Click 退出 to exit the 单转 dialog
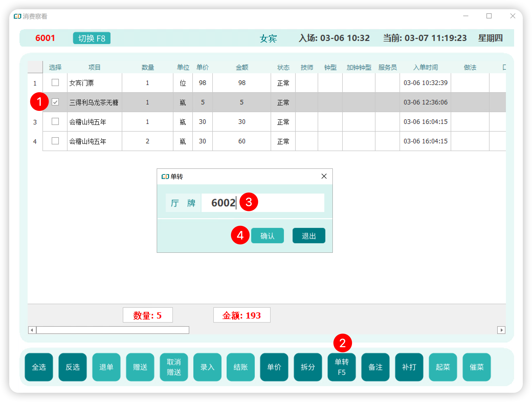 tap(309, 236)
